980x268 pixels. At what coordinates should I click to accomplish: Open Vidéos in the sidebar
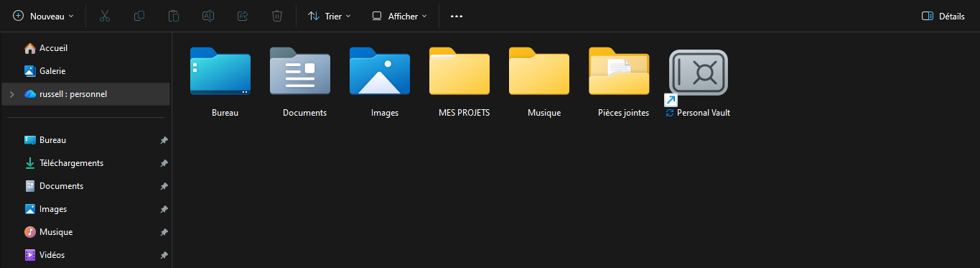coord(86,255)
